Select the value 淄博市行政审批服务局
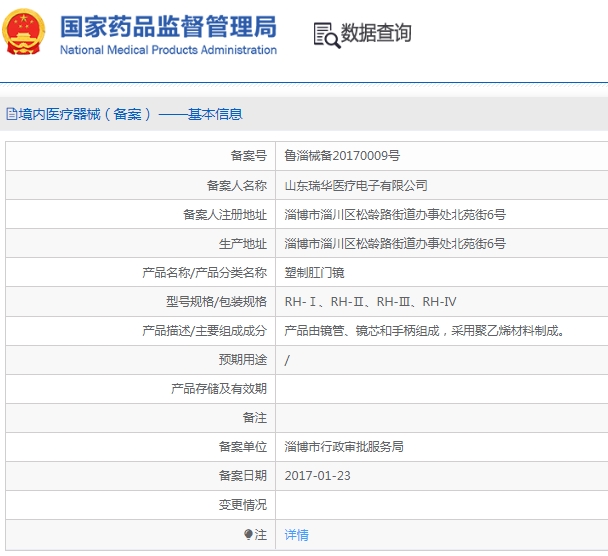This screenshot has height=556, width=608. pos(344,447)
